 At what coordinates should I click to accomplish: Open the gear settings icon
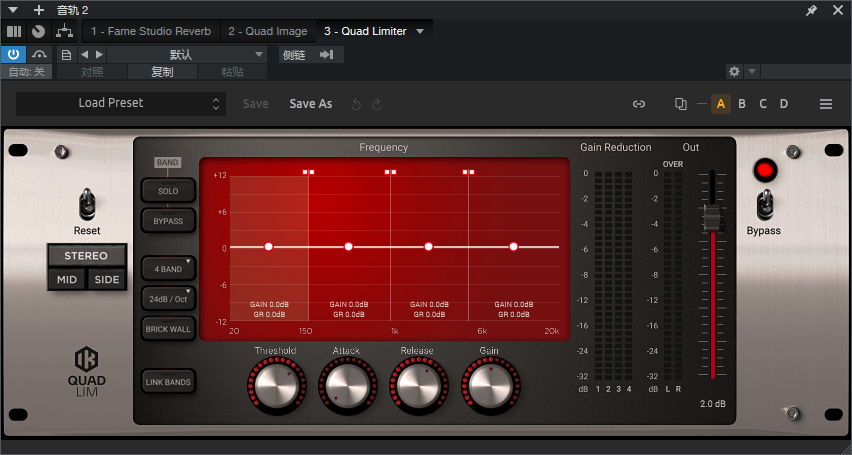(x=734, y=71)
